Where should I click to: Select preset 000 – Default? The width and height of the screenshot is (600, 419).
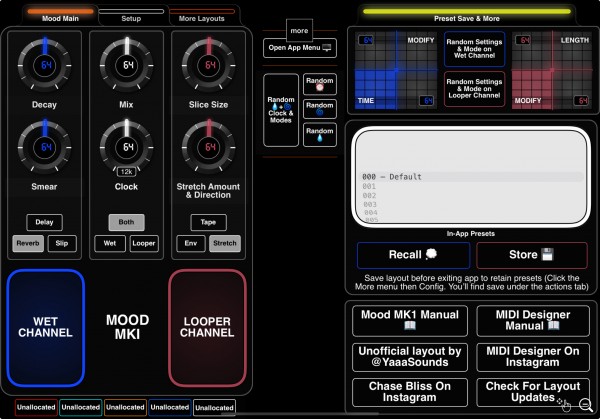473,177
